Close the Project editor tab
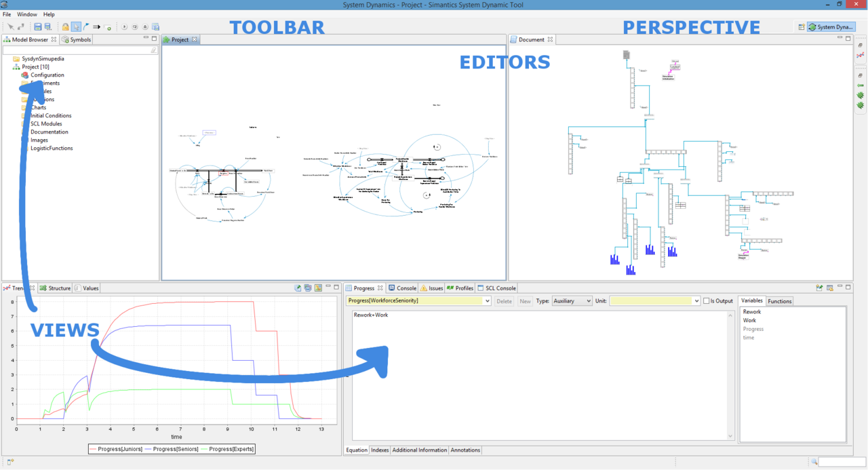This screenshot has width=868, height=470. point(195,39)
